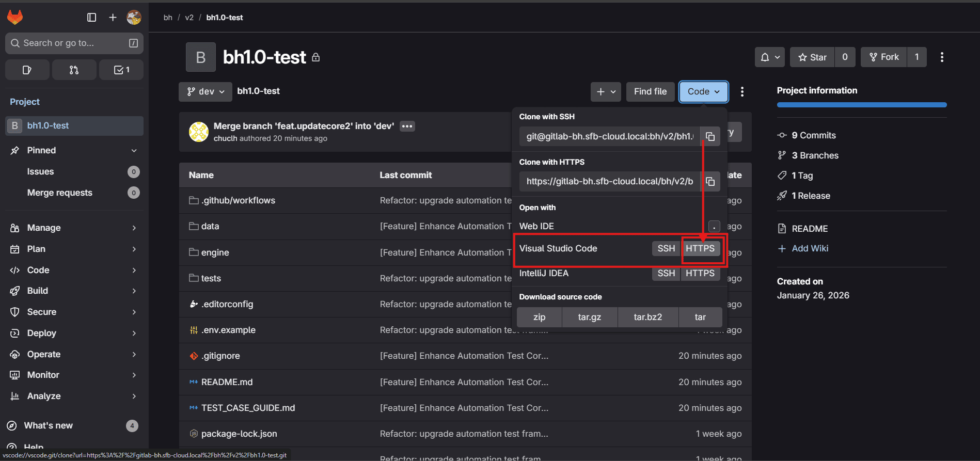
Task: Open the README.md file
Action: 227,382
